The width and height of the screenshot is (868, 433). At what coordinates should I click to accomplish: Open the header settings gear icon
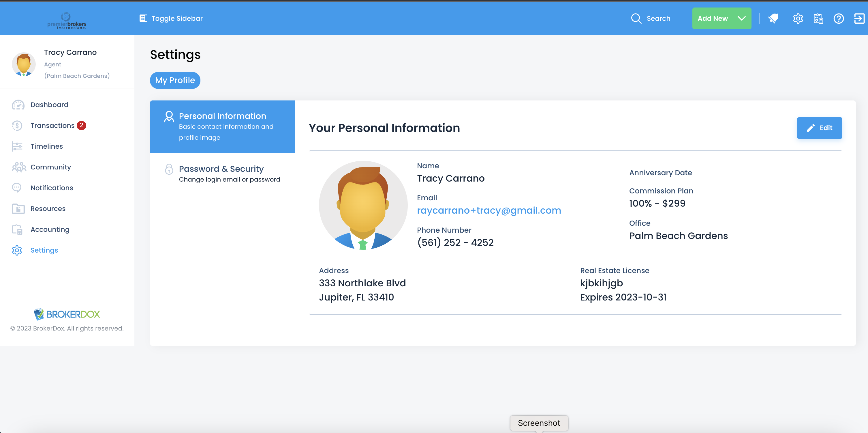(798, 18)
